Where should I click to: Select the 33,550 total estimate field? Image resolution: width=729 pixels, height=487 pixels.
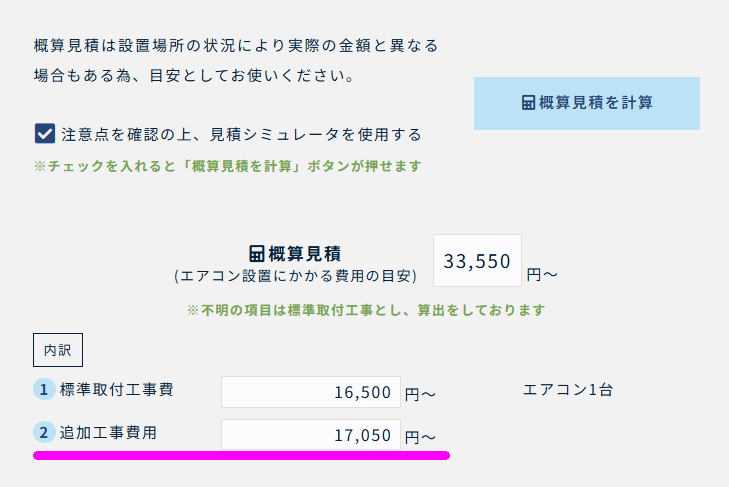point(477,260)
